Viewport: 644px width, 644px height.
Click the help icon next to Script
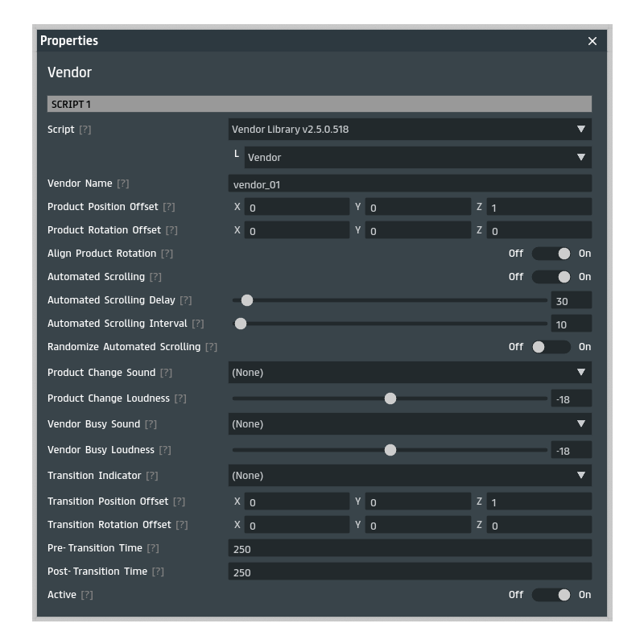tap(85, 130)
